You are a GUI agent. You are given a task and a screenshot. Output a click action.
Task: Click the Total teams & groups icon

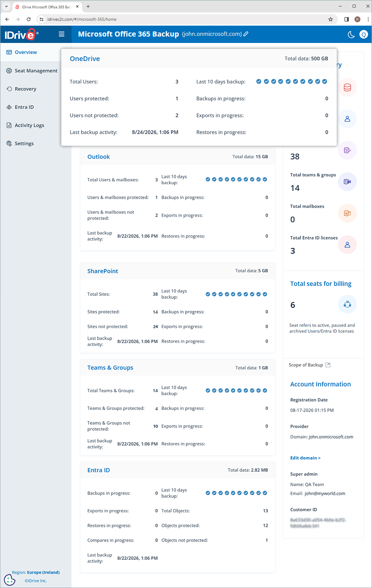347,182
